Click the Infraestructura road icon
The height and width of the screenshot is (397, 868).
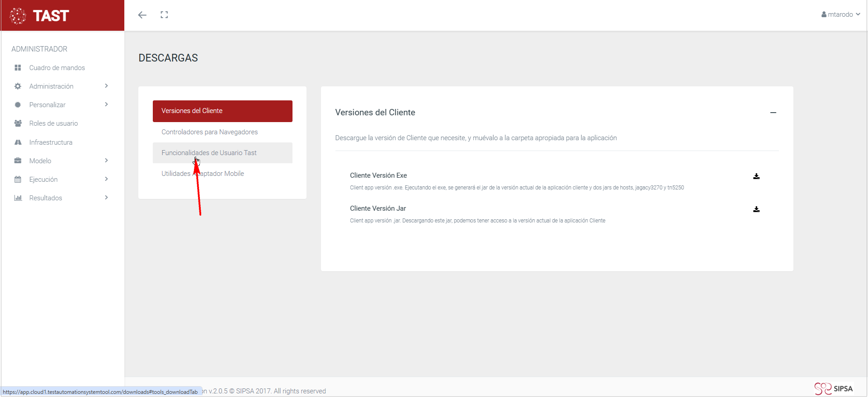point(18,142)
